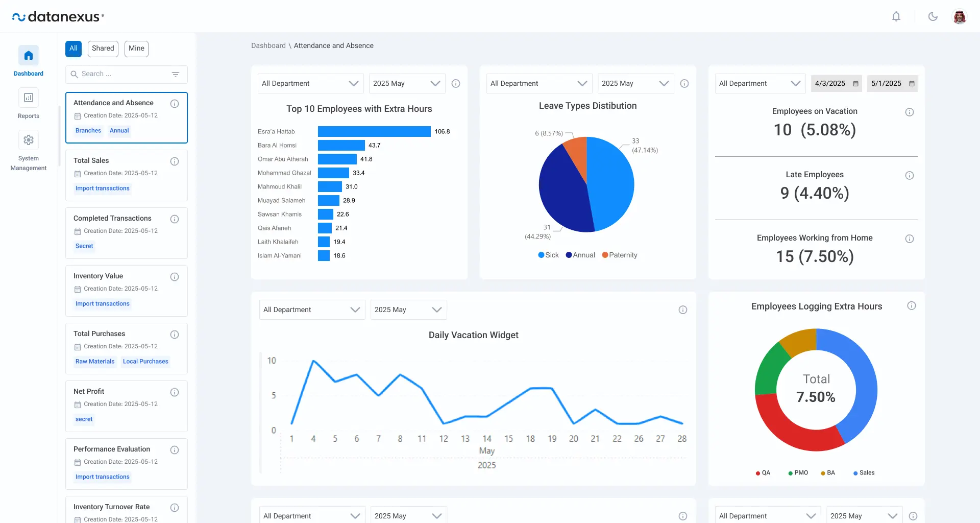View info for Employees Logging Extra Hours
This screenshot has width=980, height=523.
912,306
